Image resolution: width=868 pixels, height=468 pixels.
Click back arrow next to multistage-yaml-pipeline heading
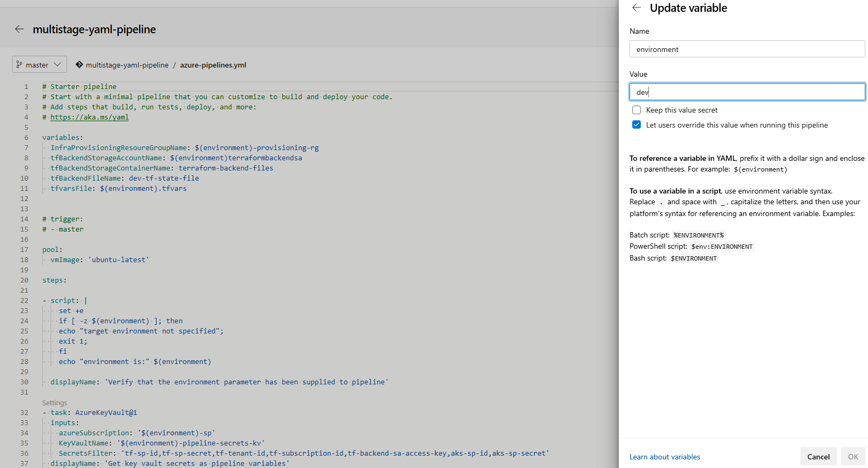point(19,29)
